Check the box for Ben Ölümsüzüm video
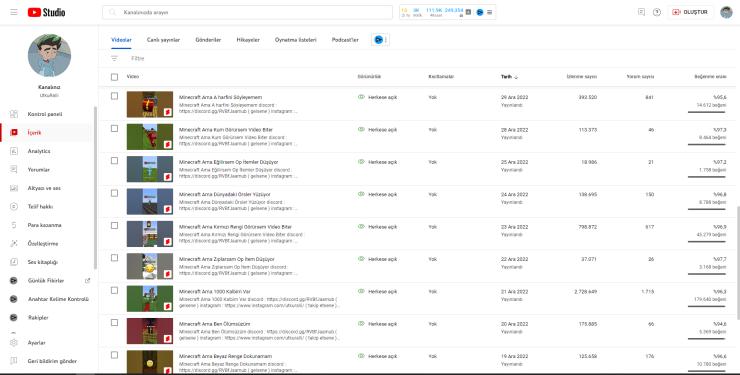740x375 pixels. coord(114,323)
